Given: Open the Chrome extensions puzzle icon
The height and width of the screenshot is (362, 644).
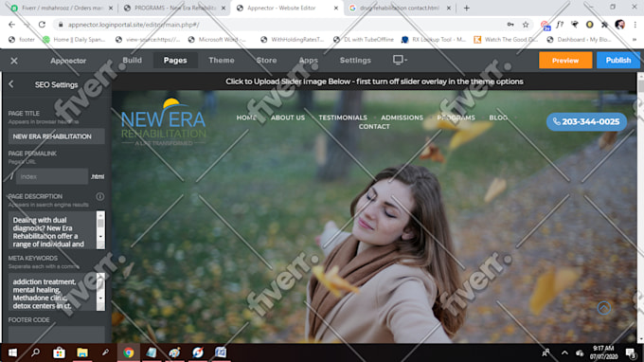Looking at the screenshot, I should (x=604, y=25).
